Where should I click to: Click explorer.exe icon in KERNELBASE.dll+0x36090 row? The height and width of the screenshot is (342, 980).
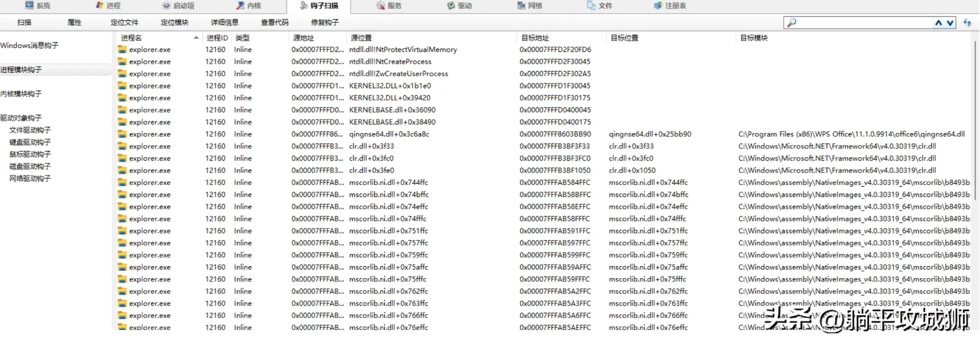point(122,110)
